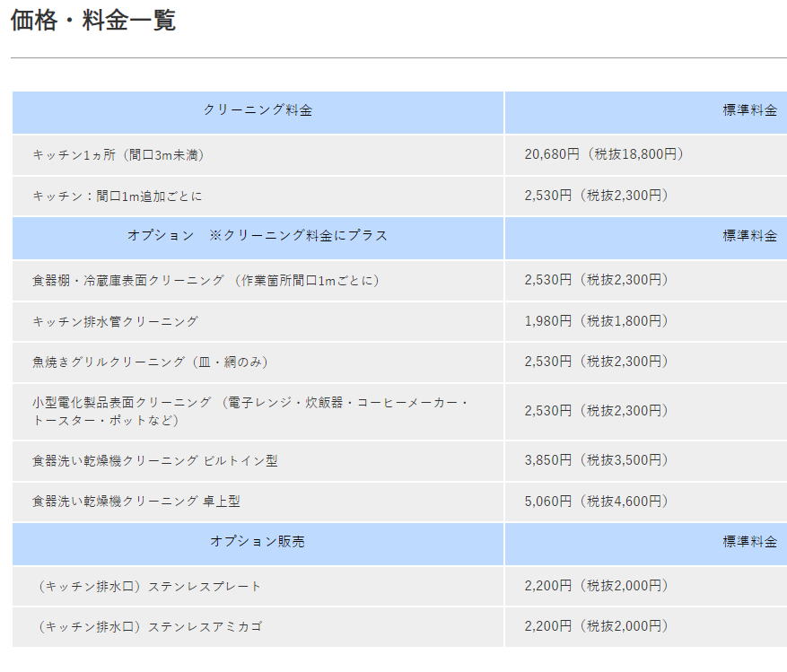
Task: Select the ステンレスプレート option row label
Action: 147,586
